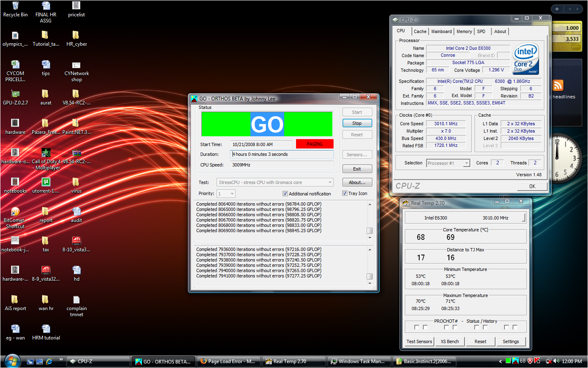Tick the first PROCHOT# status checkbox
The width and height of the screenshot is (588, 368).
pos(416,327)
